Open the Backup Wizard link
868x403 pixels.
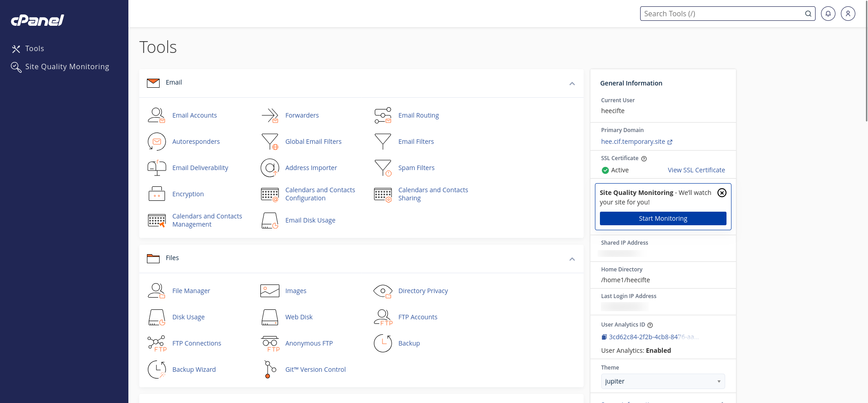[x=194, y=370]
